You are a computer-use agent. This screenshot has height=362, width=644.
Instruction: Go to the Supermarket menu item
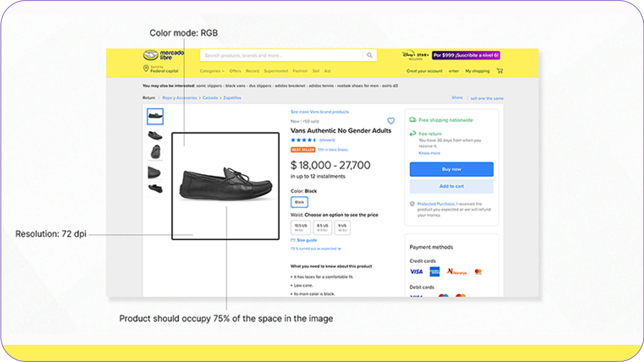(276, 71)
